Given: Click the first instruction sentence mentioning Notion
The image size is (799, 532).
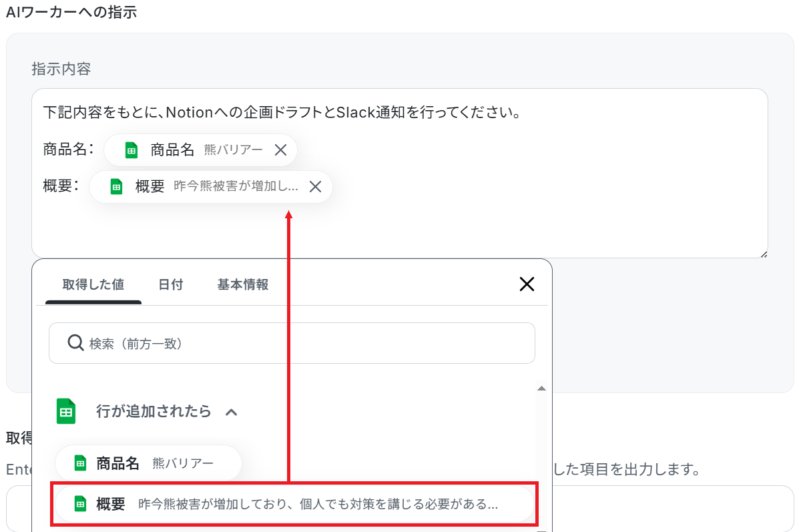Looking at the screenshot, I should pyautogui.click(x=282, y=112).
